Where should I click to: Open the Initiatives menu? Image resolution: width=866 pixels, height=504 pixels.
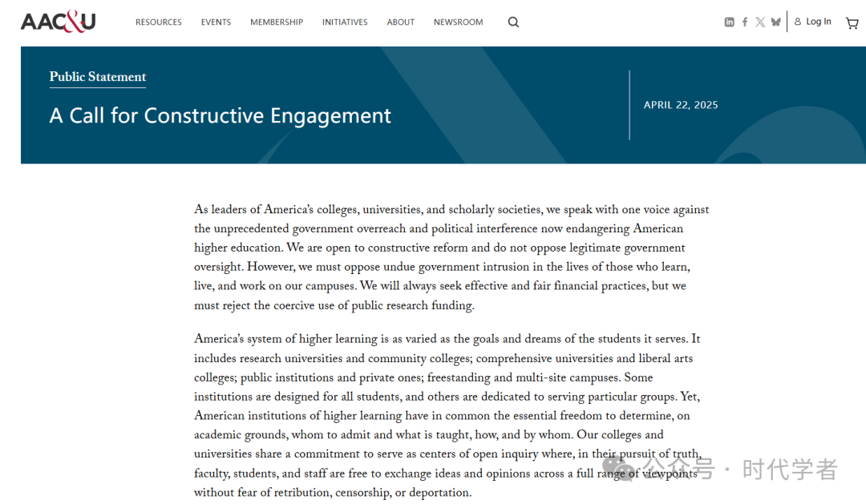pos(345,22)
